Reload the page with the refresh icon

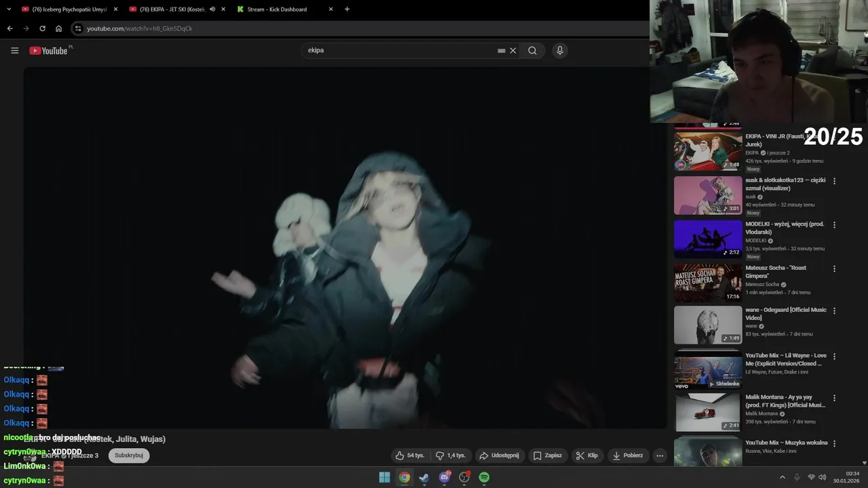tap(42, 28)
